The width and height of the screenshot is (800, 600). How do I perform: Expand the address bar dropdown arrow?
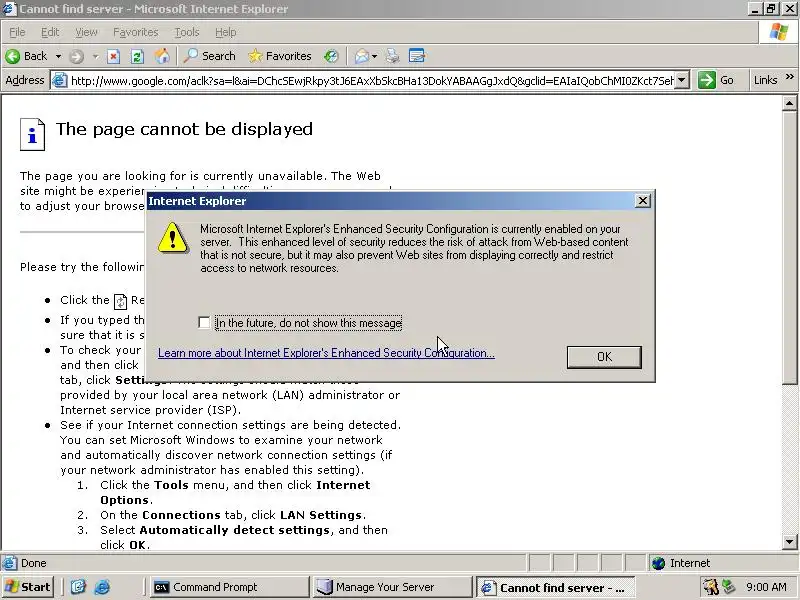[x=682, y=80]
